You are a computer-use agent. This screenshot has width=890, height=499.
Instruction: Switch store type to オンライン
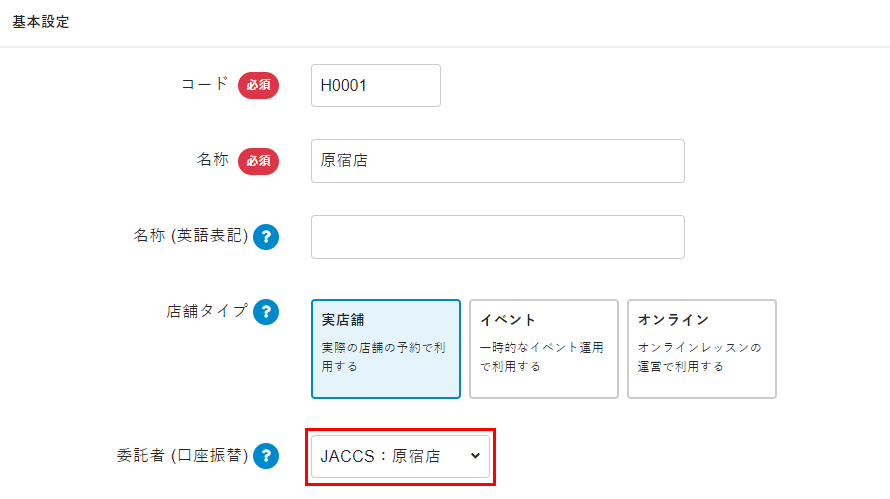(702, 349)
